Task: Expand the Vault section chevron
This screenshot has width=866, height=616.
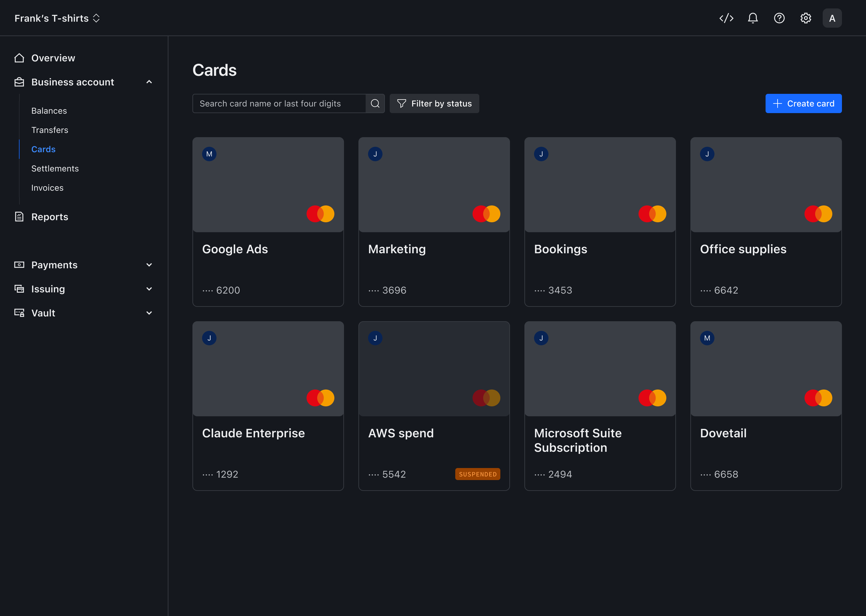Action: click(x=149, y=313)
